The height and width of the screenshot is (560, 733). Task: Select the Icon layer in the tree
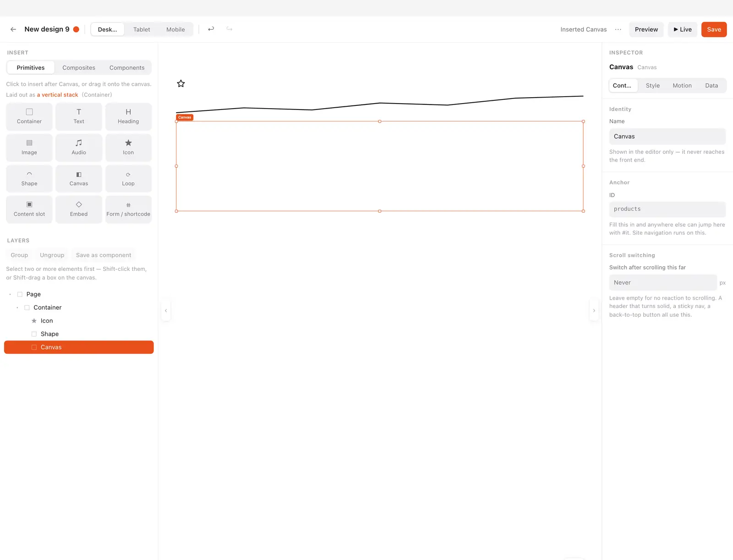point(79,321)
